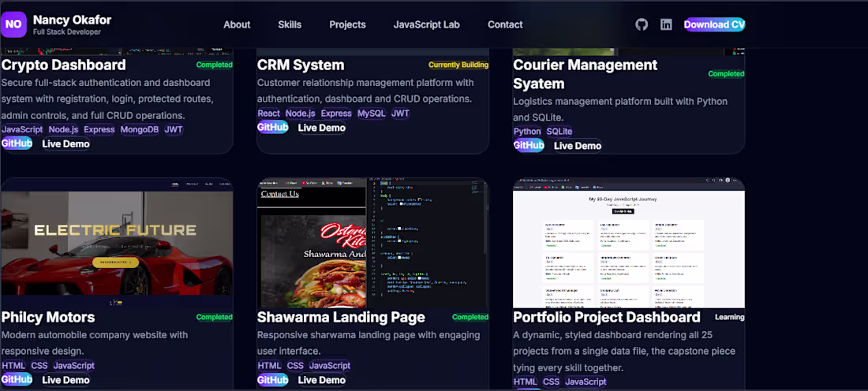Select Contact in the top navigation
Image resolution: width=868 pixels, height=391 pixels.
click(505, 24)
